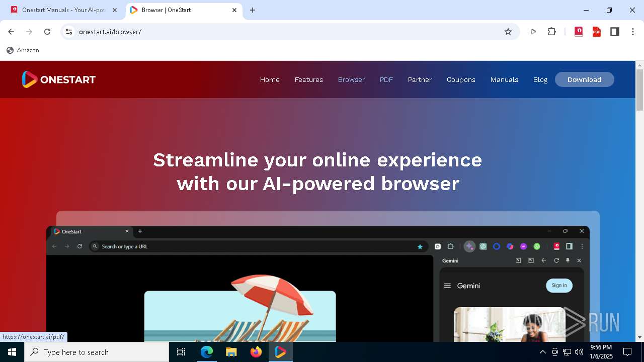
Task: Open Coupons in site navigation
Action: (461, 79)
